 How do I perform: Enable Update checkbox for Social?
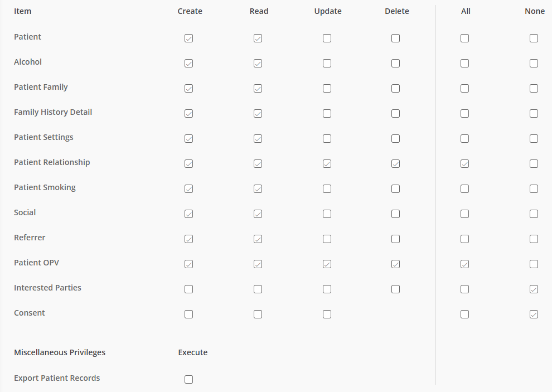pyautogui.click(x=327, y=214)
